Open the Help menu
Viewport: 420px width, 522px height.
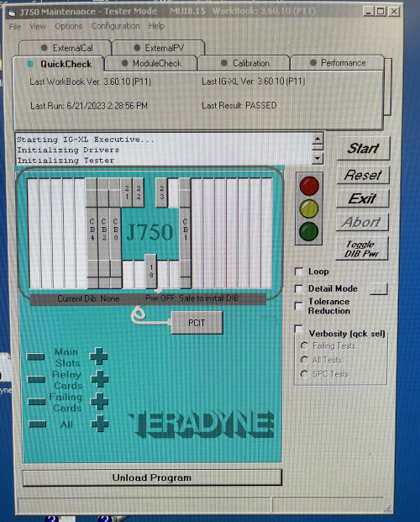click(x=156, y=25)
